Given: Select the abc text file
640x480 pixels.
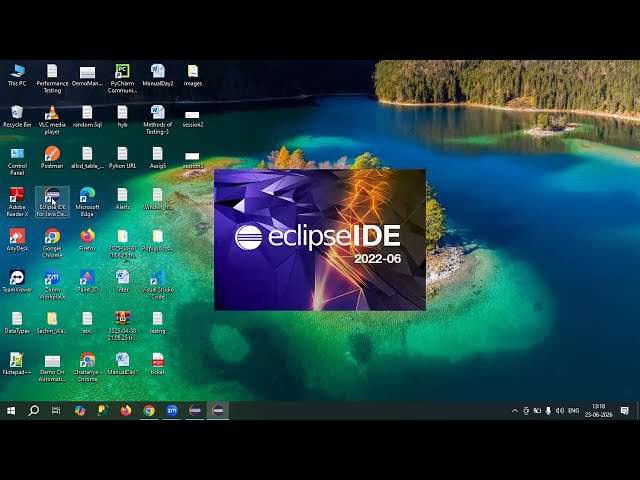Looking at the screenshot, I should tap(87, 323).
